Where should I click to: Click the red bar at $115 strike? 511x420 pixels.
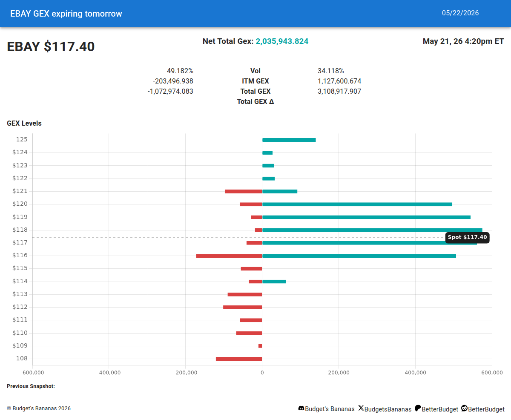tap(251, 269)
